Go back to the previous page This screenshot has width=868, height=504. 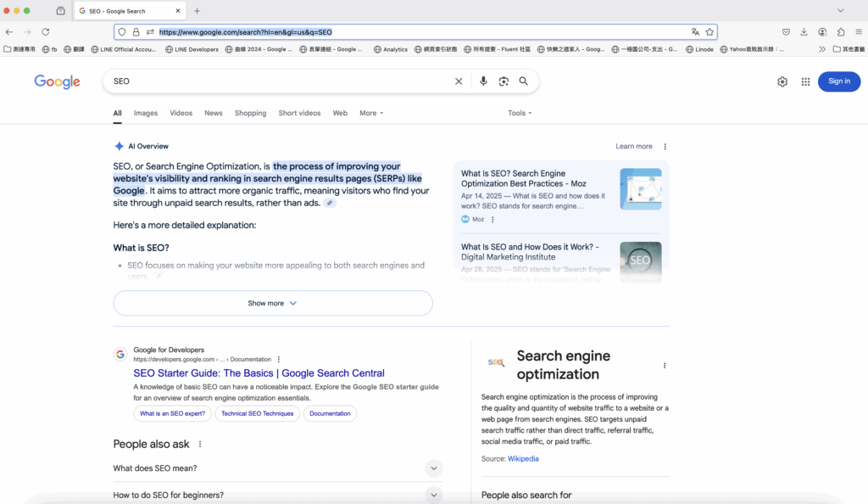pos(9,32)
